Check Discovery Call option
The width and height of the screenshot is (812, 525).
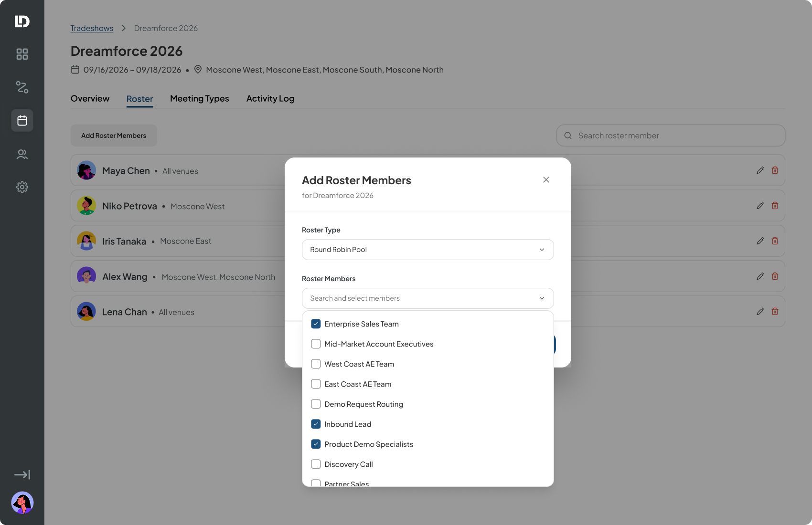click(x=316, y=464)
